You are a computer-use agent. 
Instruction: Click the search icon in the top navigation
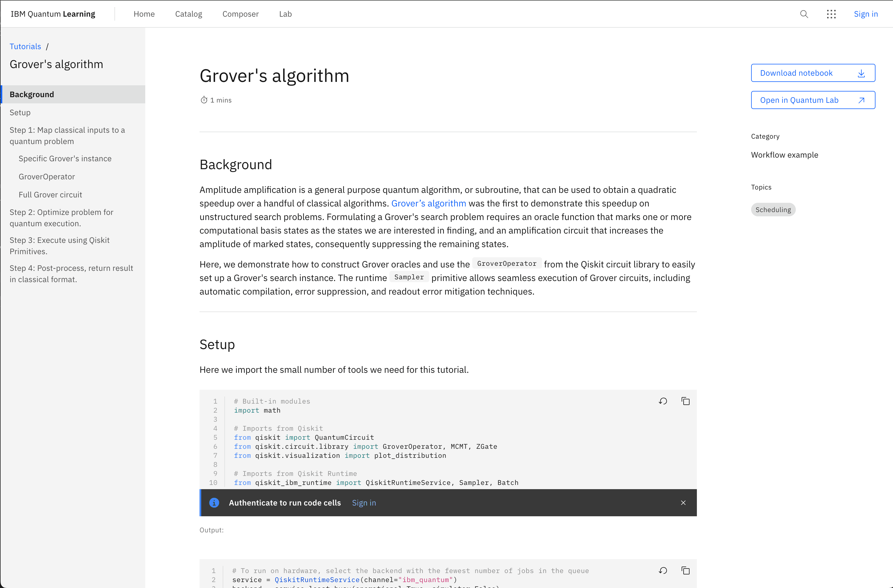[x=804, y=14]
